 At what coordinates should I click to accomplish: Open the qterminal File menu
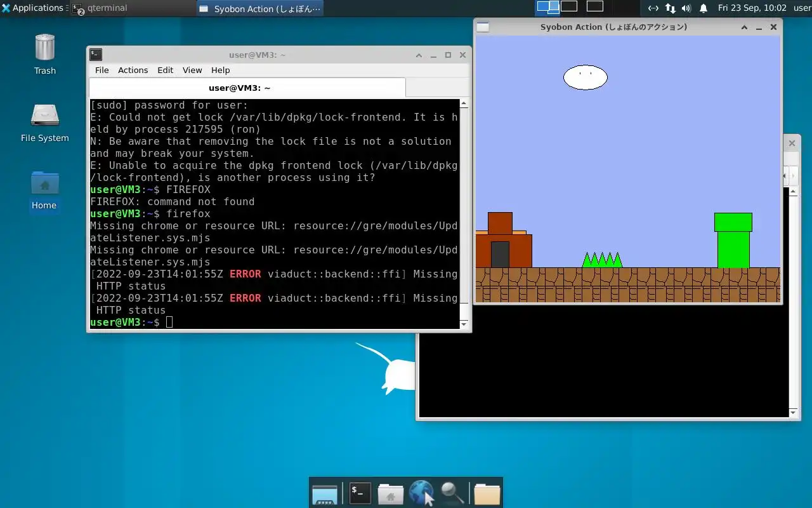click(101, 70)
